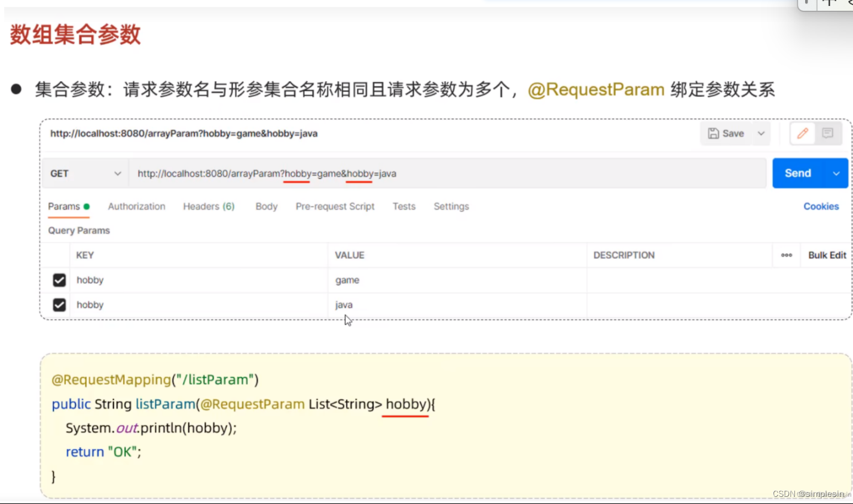Switch to the Body tab

(x=265, y=206)
